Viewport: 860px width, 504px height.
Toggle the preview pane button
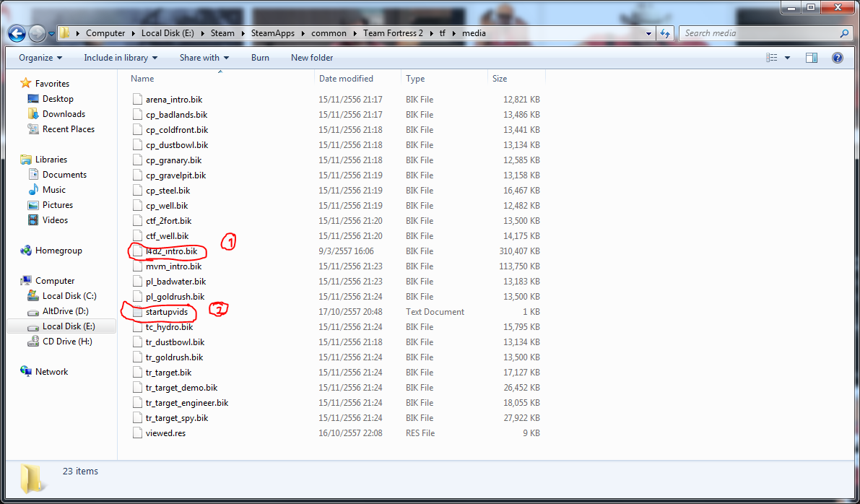point(812,58)
